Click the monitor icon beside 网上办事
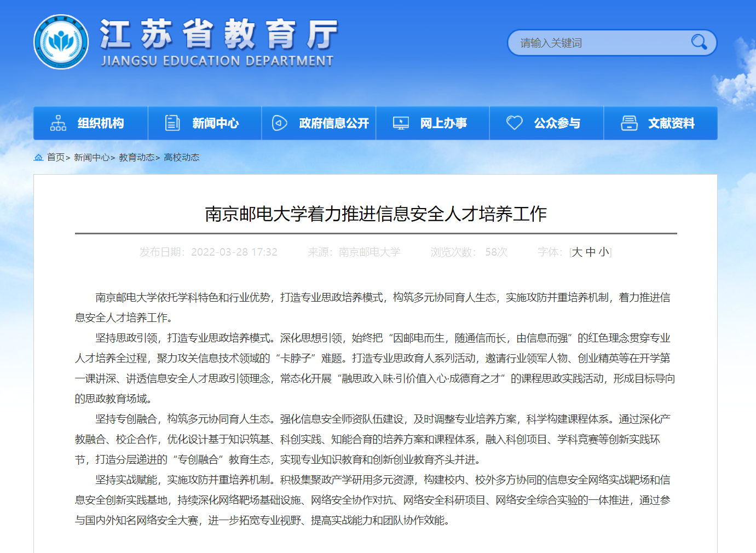Screen dimensions: 756x553 [401, 123]
